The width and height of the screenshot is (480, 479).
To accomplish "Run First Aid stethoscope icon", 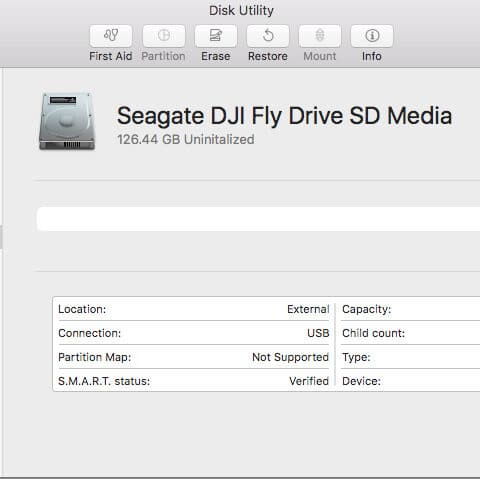I will point(111,36).
